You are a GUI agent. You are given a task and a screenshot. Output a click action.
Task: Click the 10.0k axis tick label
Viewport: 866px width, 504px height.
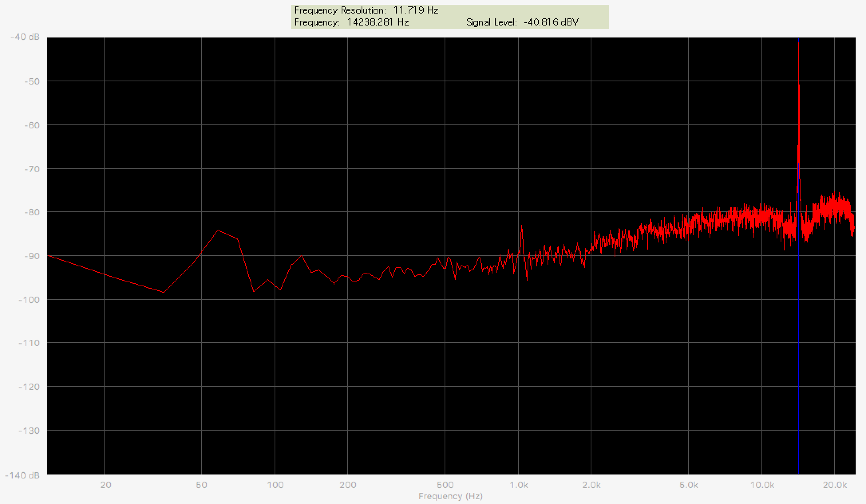click(762, 485)
